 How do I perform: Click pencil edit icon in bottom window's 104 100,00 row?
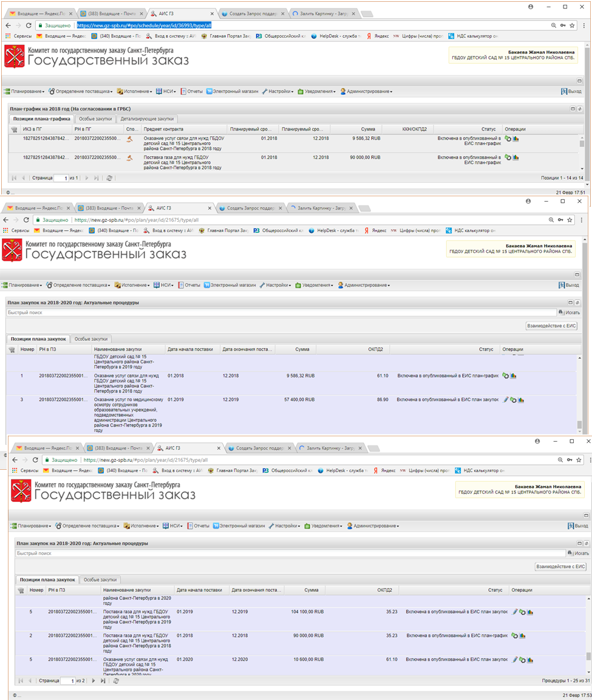(515, 612)
